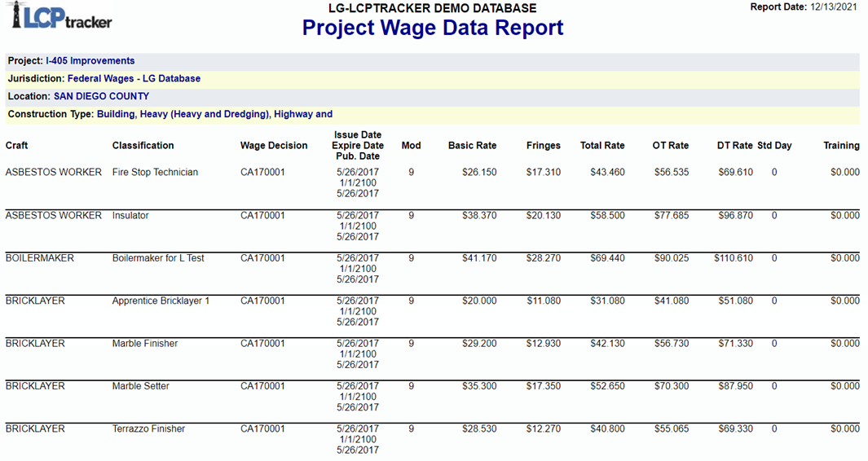Click BRICKLAYER craft in Marble Setter row
This screenshot has height=461, width=868.
(x=35, y=386)
